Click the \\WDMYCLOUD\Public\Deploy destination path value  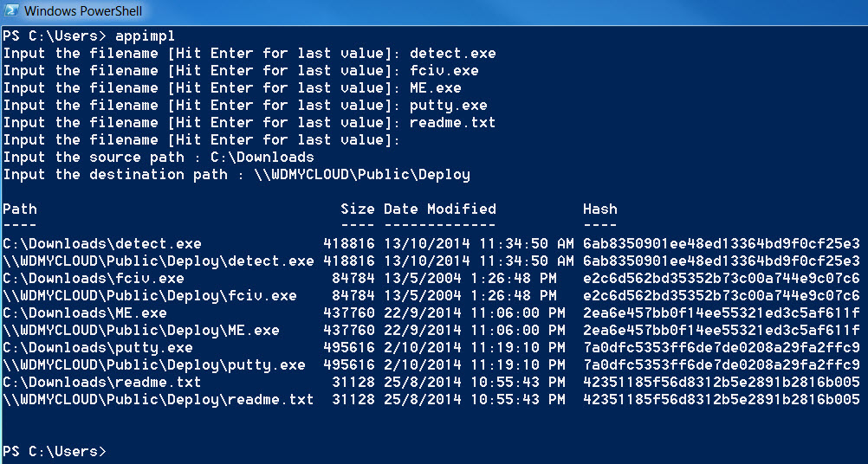(362, 175)
